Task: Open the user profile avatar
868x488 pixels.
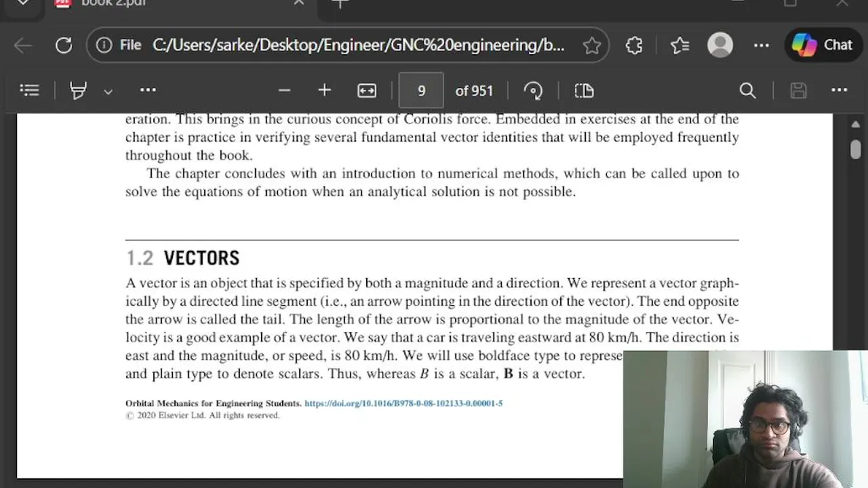Action: point(720,45)
